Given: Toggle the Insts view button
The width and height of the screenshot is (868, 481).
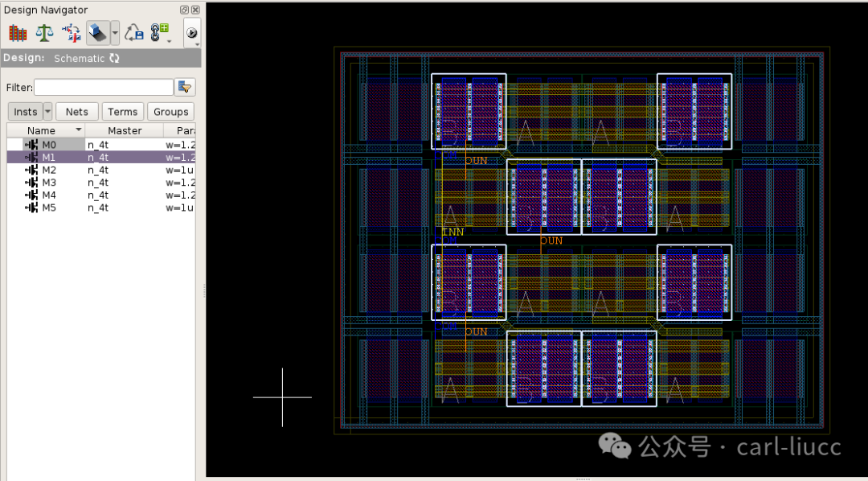Looking at the screenshot, I should coord(26,111).
